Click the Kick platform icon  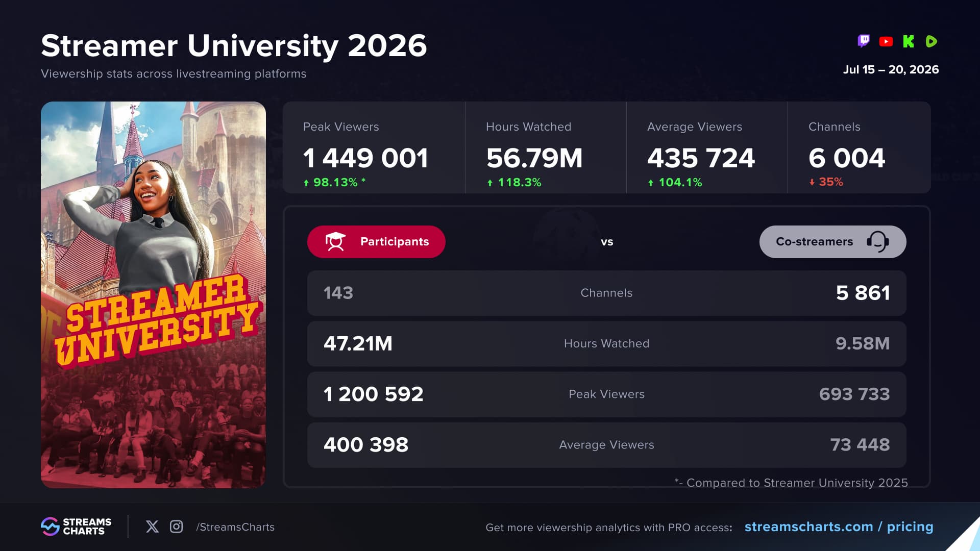(909, 41)
